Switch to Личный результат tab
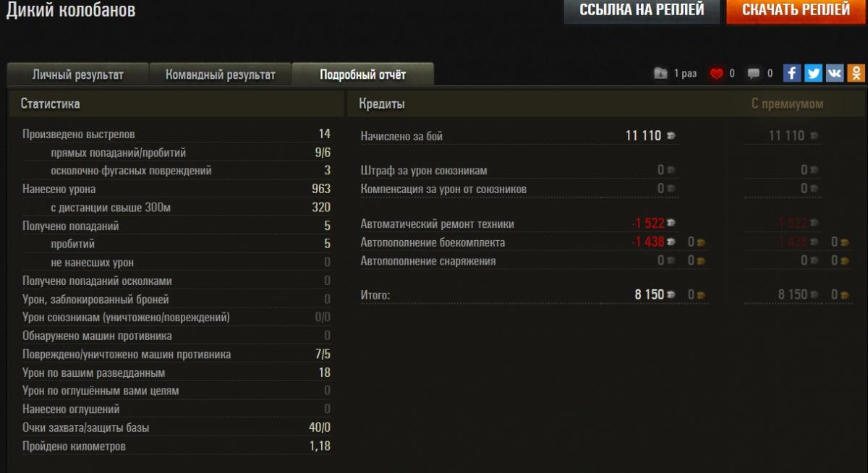The height and width of the screenshot is (473, 868). coord(77,75)
